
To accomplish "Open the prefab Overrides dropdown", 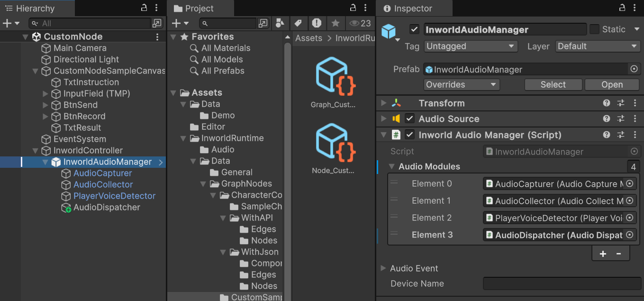I will pos(461,84).
